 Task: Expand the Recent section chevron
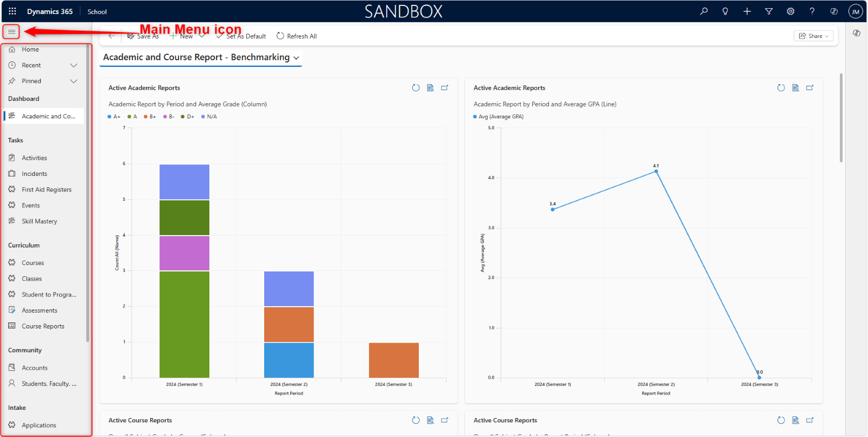74,65
